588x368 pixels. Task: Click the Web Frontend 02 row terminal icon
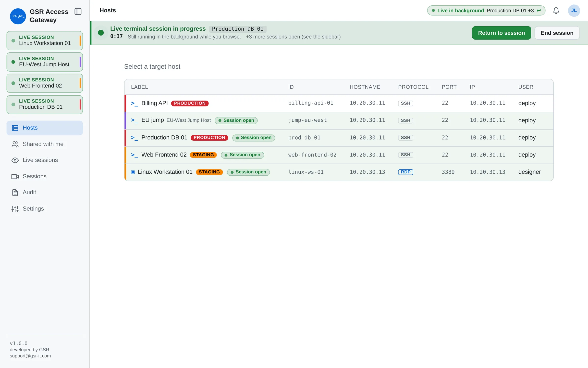coord(135,155)
